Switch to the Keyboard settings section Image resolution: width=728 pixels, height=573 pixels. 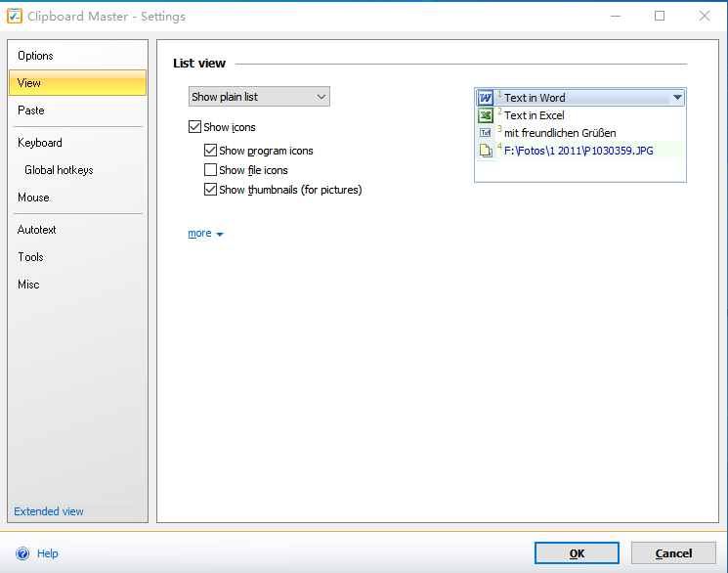point(40,143)
